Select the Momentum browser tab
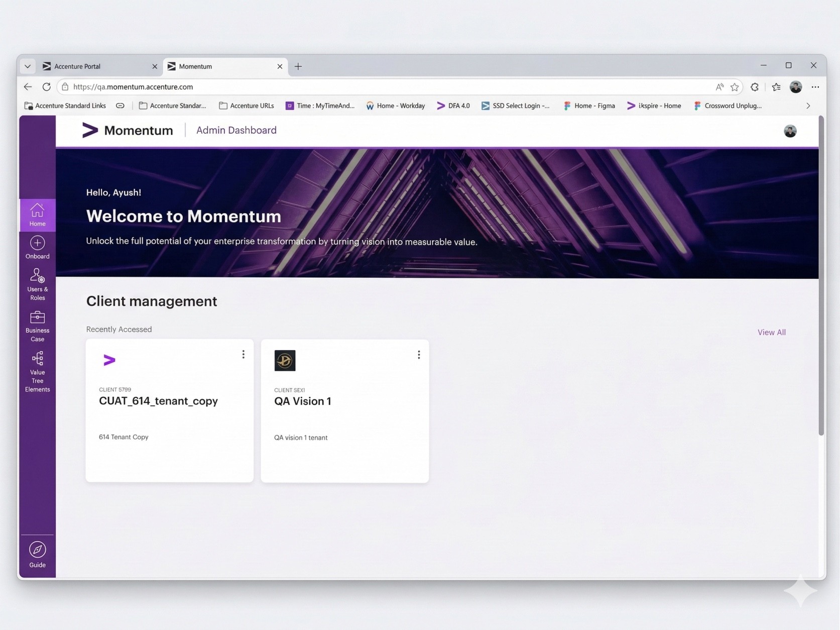 coord(225,66)
